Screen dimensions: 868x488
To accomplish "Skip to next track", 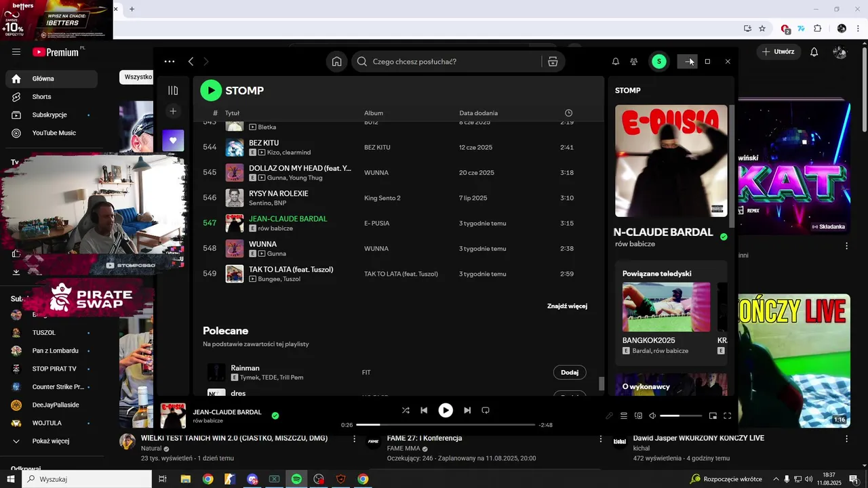I will tap(467, 410).
